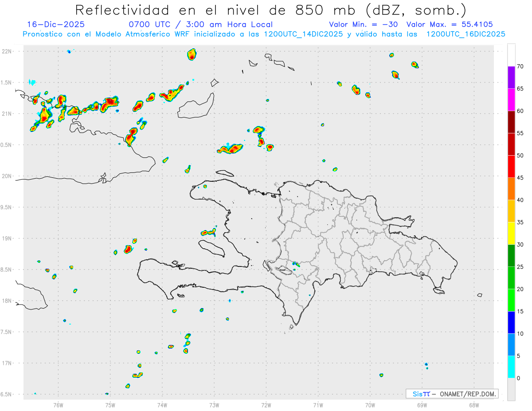Click the longitude axis label "68W"
Viewport: 532px width, 411px height.
[474, 405]
